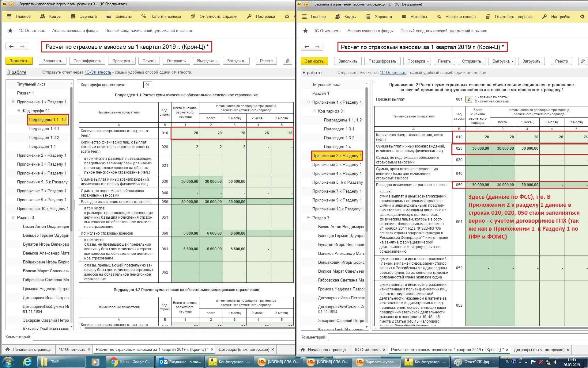Select Подраздел 1.3.1 in left tree
The height and width of the screenshot is (368, 588).
pyautogui.click(x=44, y=128)
